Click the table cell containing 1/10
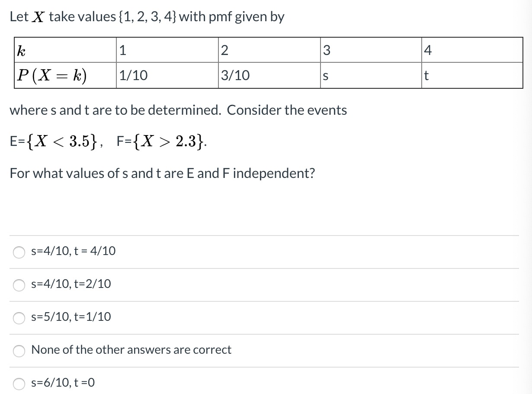Screen dimensions: 532x394 (x=167, y=76)
